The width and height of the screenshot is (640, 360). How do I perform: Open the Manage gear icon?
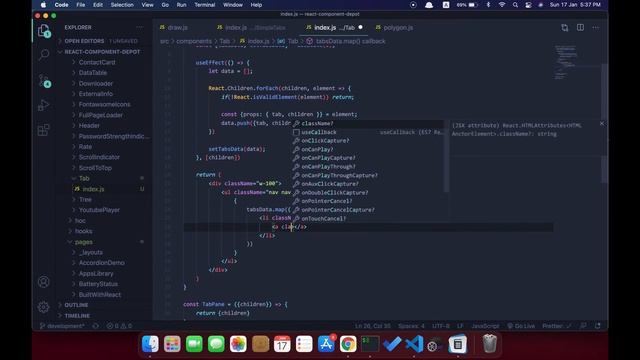[x=44, y=307]
